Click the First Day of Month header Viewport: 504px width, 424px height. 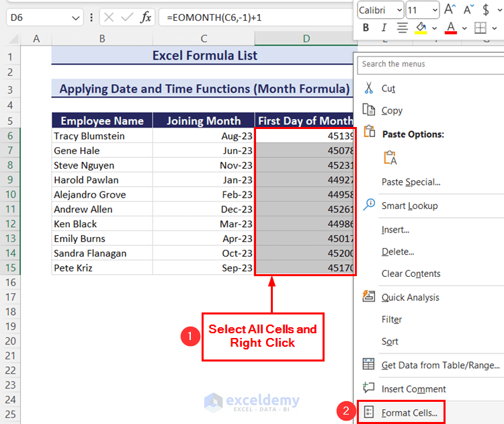304,120
